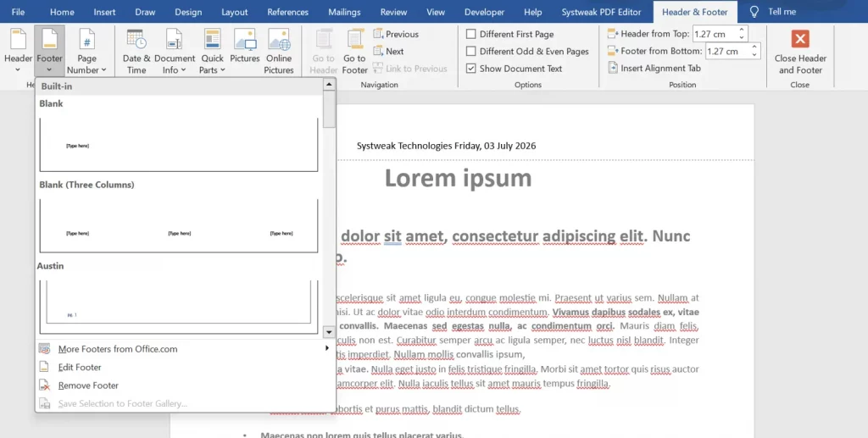Tick Different Odd & Even Pages
The image size is (868, 438).
click(471, 52)
